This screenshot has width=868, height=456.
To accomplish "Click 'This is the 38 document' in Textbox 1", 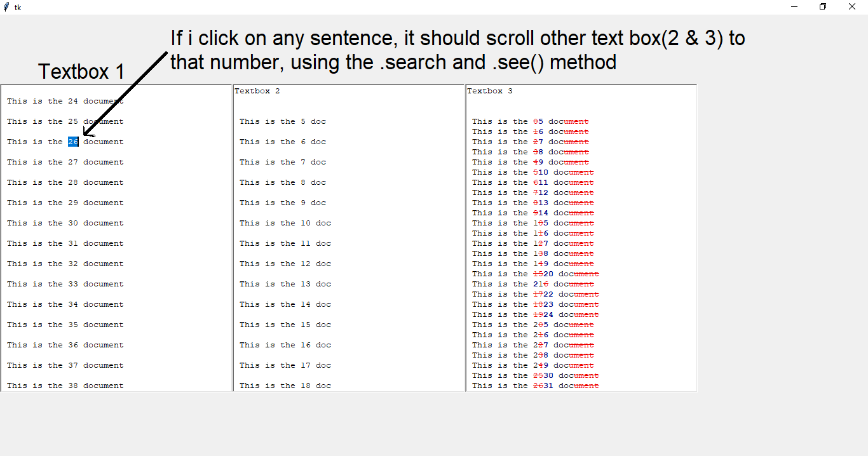I will 65,386.
